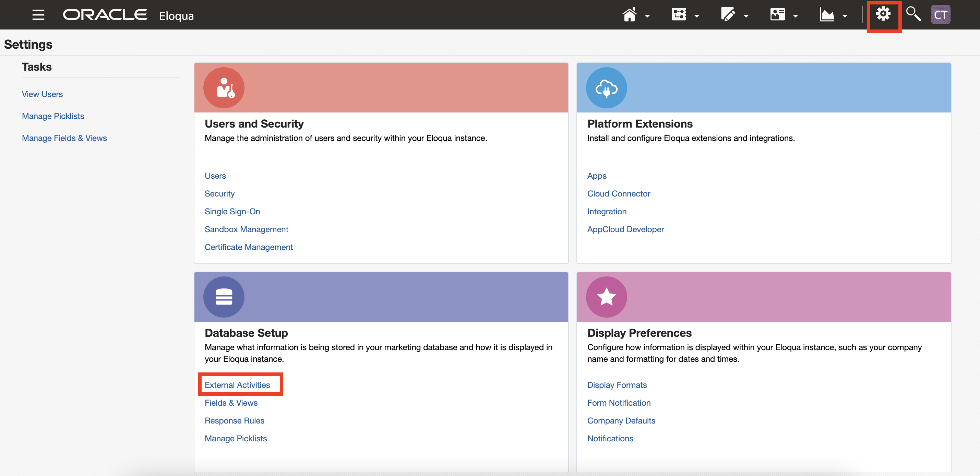Click the Database Setup stack icon
The height and width of the screenshot is (476, 980).
tap(224, 297)
